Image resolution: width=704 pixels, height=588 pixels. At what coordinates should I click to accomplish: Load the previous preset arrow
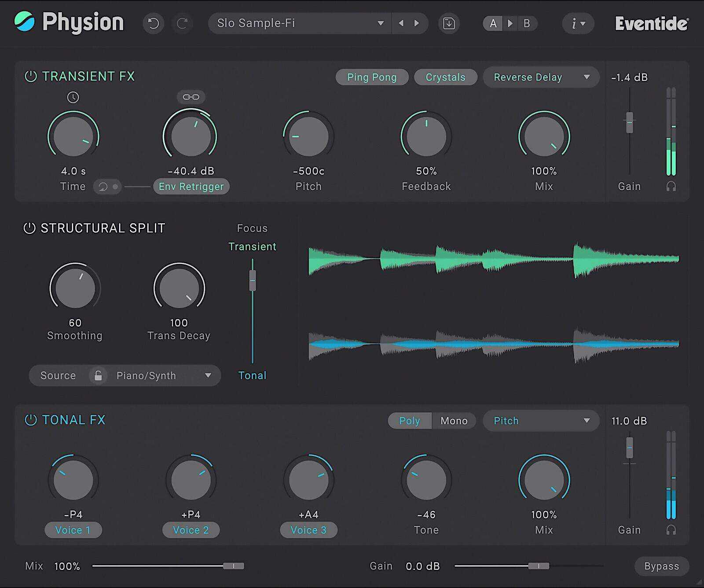401,23
